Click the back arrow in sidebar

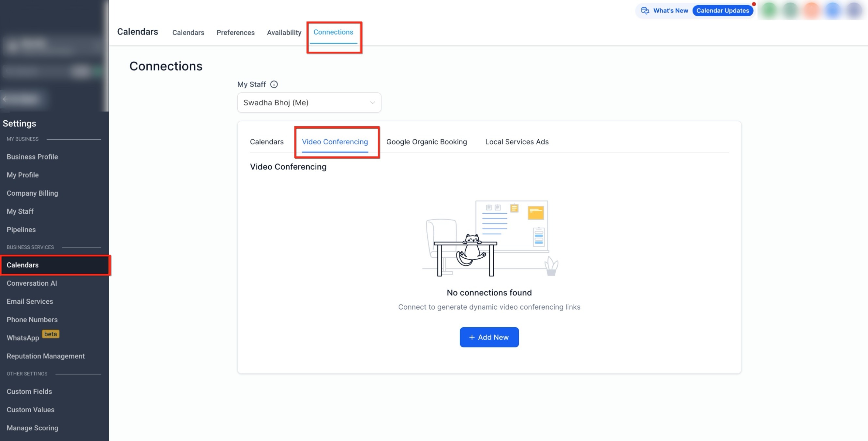[x=5, y=99]
